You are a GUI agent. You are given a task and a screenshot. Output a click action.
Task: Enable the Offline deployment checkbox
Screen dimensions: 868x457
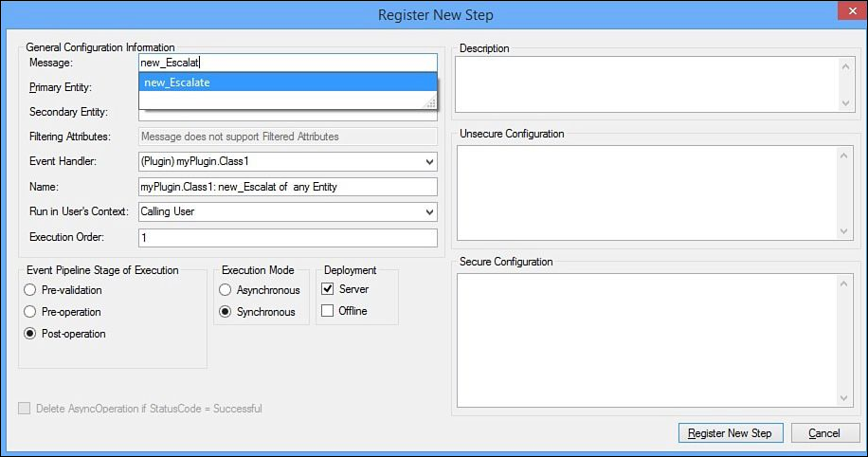coord(327,311)
